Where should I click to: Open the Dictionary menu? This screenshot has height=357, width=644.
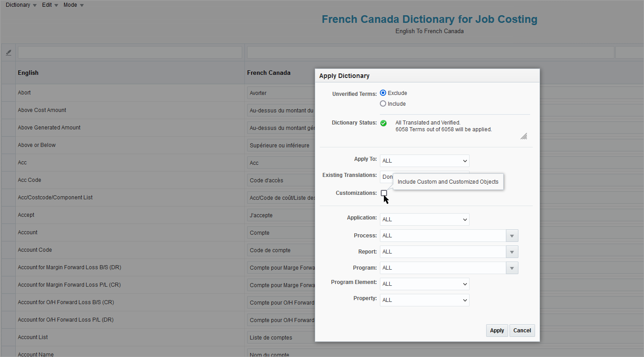[x=17, y=5]
